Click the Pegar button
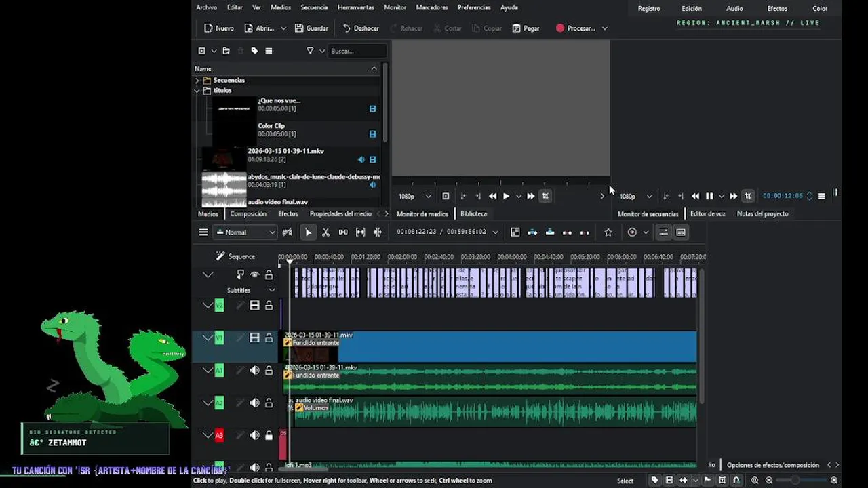868x488 pixels. [x=526, y=28]
